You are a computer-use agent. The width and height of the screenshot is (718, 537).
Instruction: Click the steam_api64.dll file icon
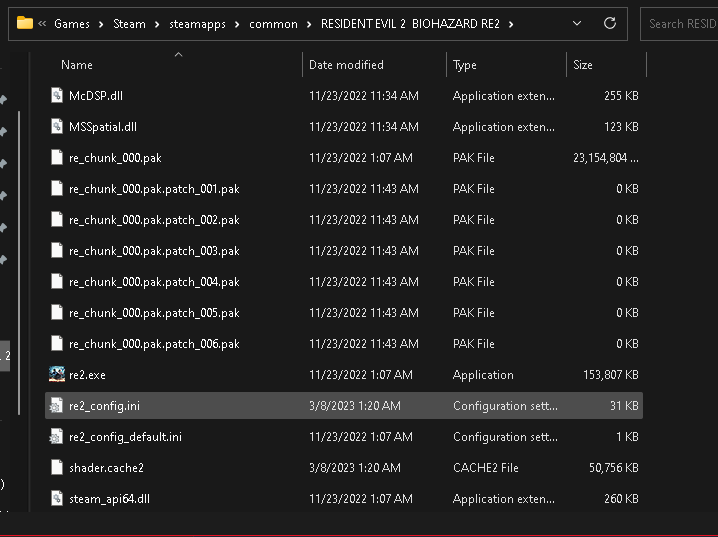click(x=57, y=498)
